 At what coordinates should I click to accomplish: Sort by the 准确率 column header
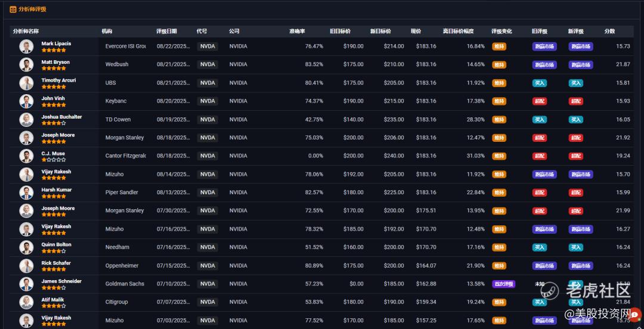[297, 31]
